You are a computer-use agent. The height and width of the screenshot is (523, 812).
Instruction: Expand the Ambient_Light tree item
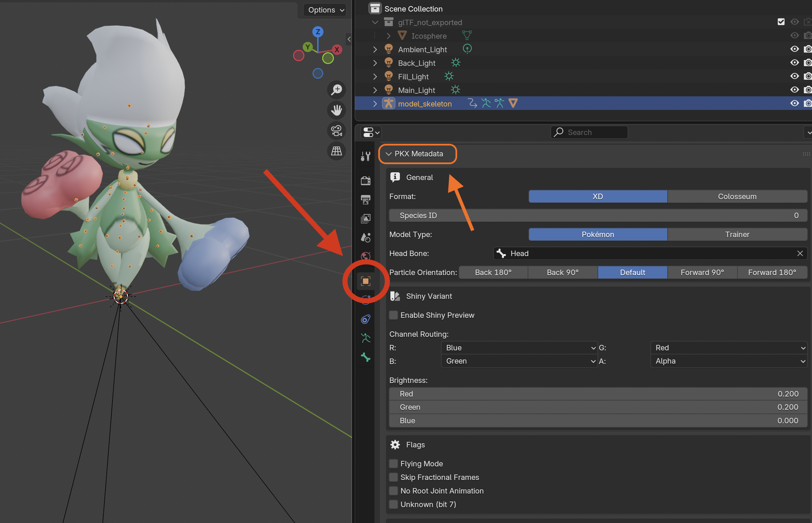[375, 49]
